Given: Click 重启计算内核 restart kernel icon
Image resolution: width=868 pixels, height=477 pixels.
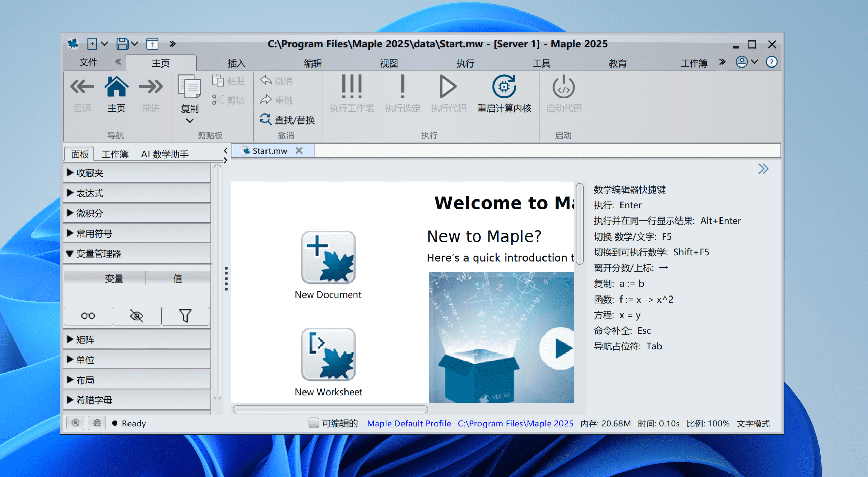Looking at the screenshot, I should pos(504,87).
